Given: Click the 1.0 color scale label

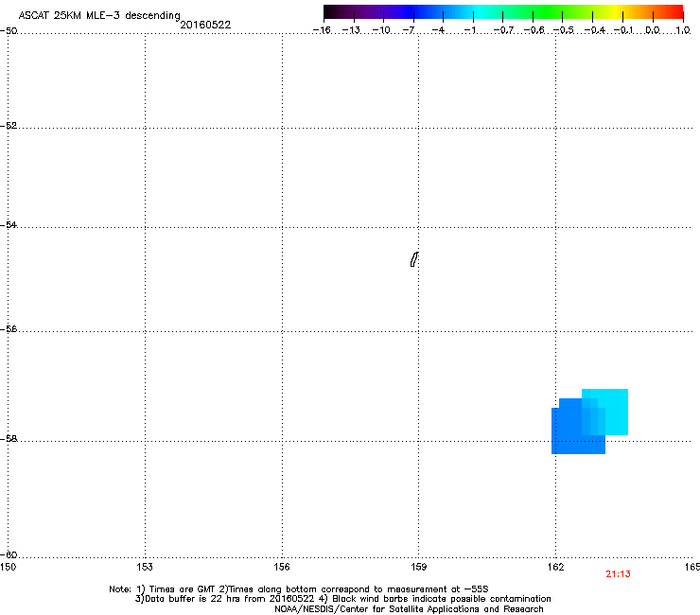Looking at the screenshot, I should [683, 30].
